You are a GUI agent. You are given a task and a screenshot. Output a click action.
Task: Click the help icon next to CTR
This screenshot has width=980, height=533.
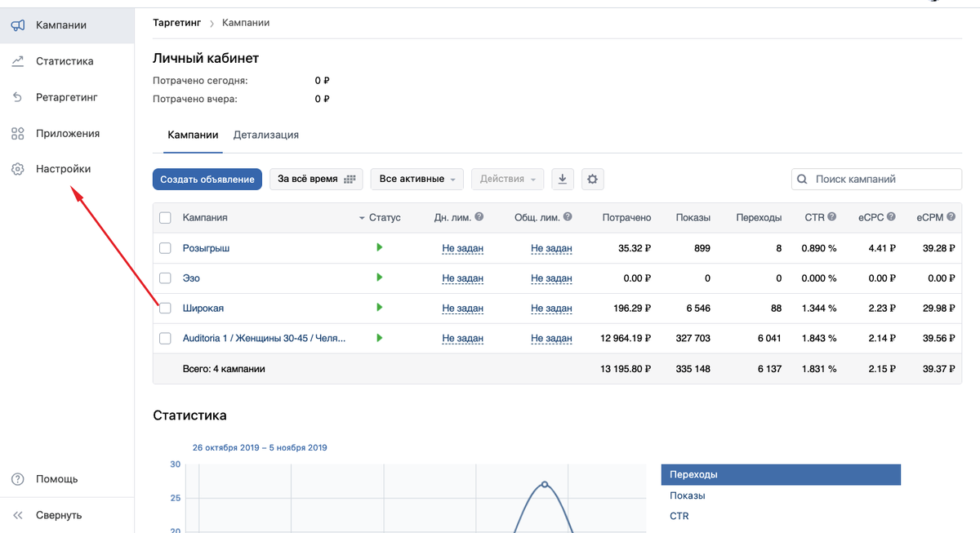click(x=831, y=217)
